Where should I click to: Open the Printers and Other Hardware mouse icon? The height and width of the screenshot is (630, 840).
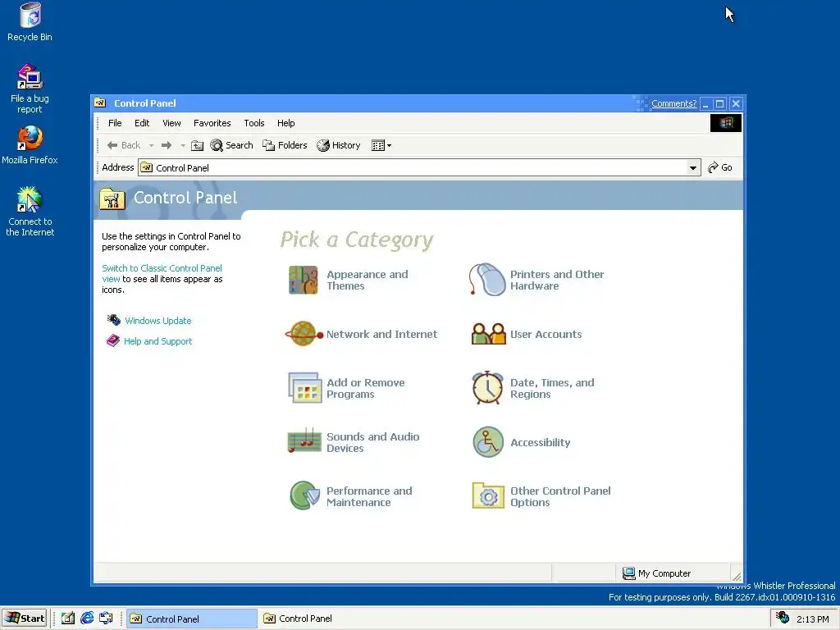(487, 279)
